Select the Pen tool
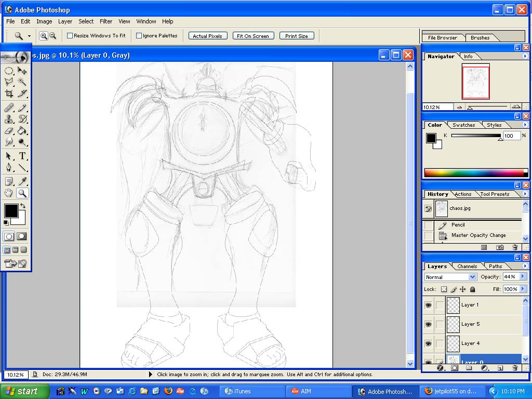Image resolution: width=532 pixels, height=399 pixels. 9,167
